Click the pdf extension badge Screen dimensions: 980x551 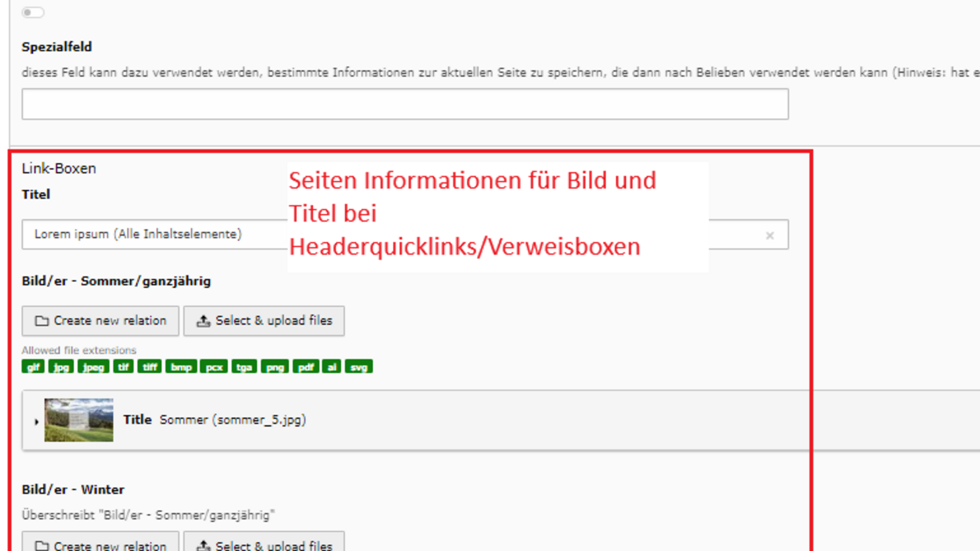pyautogui.click(x=306, y=367)
